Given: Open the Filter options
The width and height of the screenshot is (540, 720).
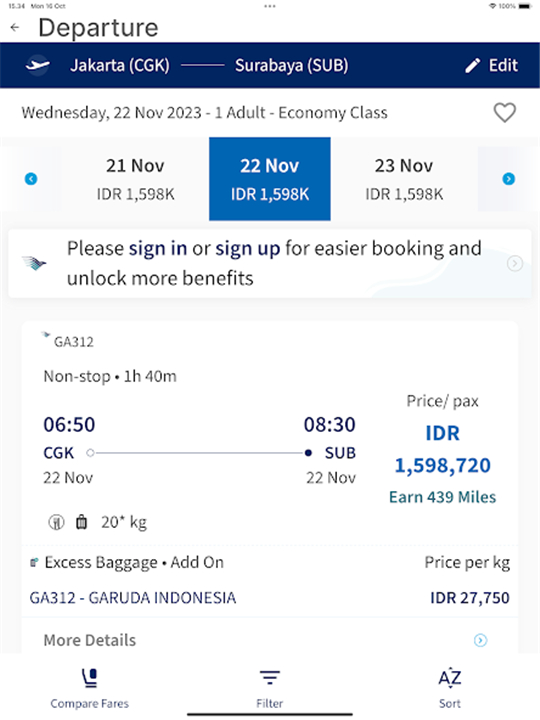Looking at the screenshot, I should (x=270, y=687).
